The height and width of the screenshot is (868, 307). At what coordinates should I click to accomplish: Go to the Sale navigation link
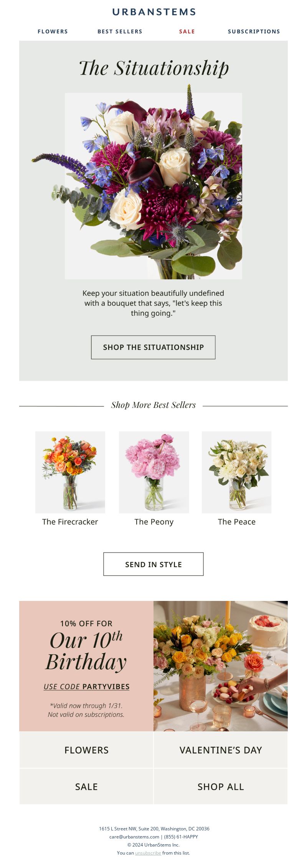pos(187,31)
